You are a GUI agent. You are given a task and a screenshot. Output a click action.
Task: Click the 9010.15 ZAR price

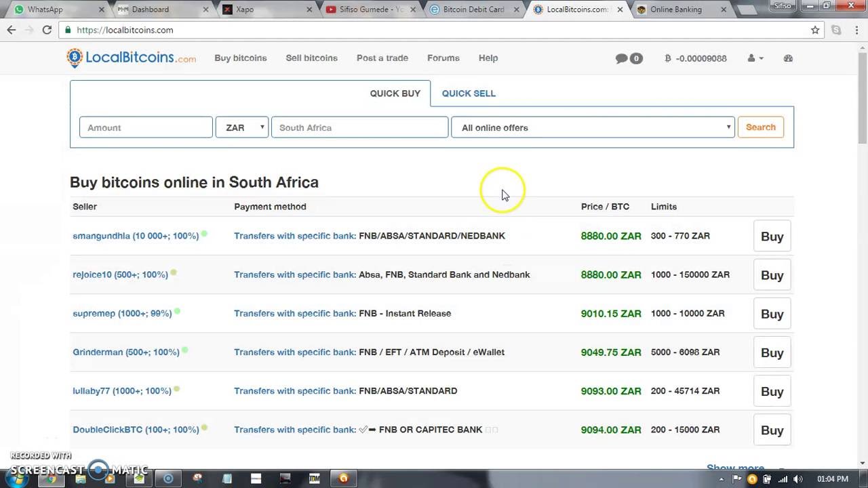click(611, 313)
